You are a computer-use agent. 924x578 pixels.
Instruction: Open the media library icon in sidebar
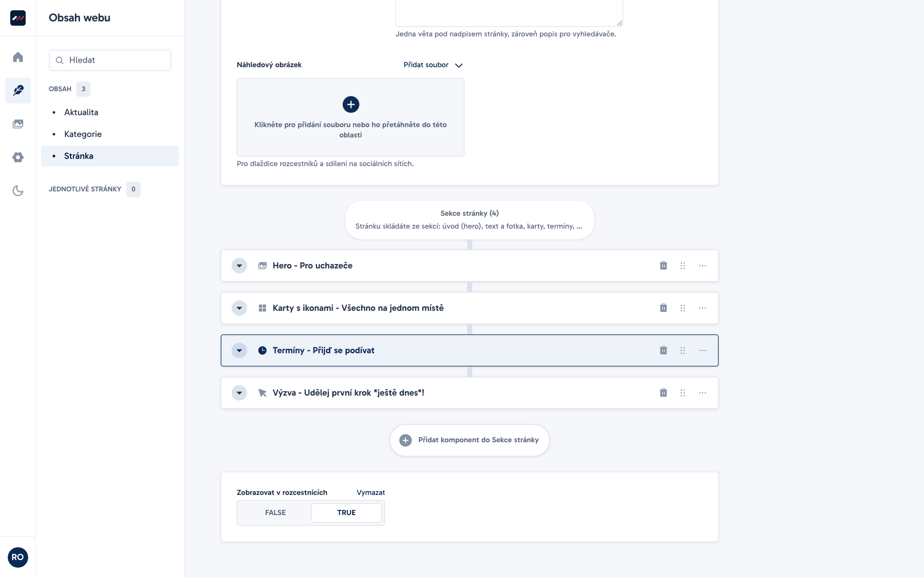click(x=18, y=124)
